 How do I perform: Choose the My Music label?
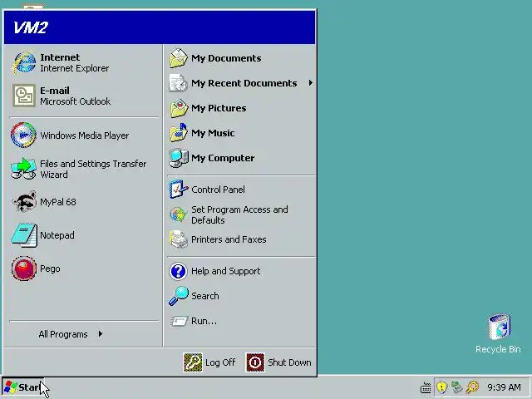(x=213, y=133)
